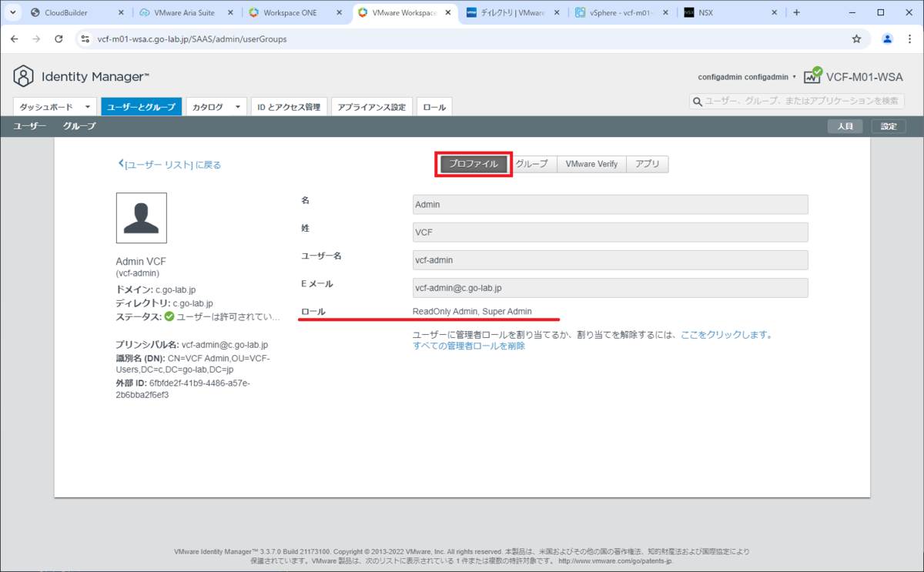This screenshot has height=572, width=924.
Task: Click the 名 field containing Admin
Action: (610, 204)
